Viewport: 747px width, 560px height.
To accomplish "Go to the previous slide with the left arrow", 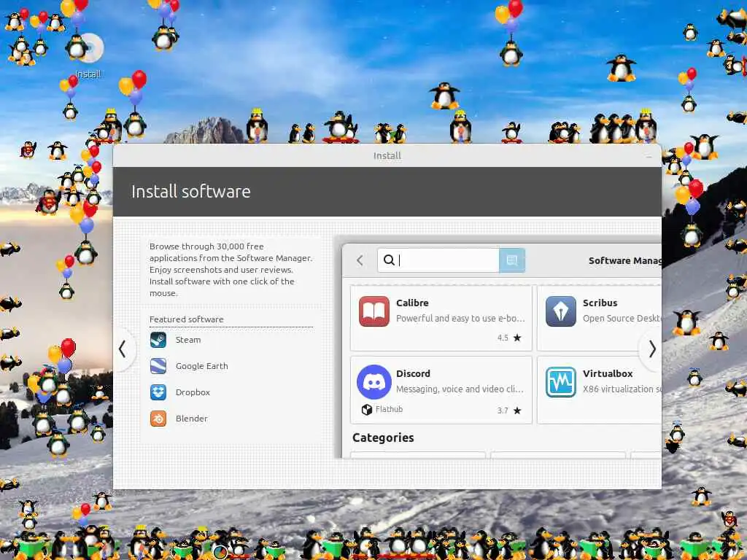I will coord(123,349).
